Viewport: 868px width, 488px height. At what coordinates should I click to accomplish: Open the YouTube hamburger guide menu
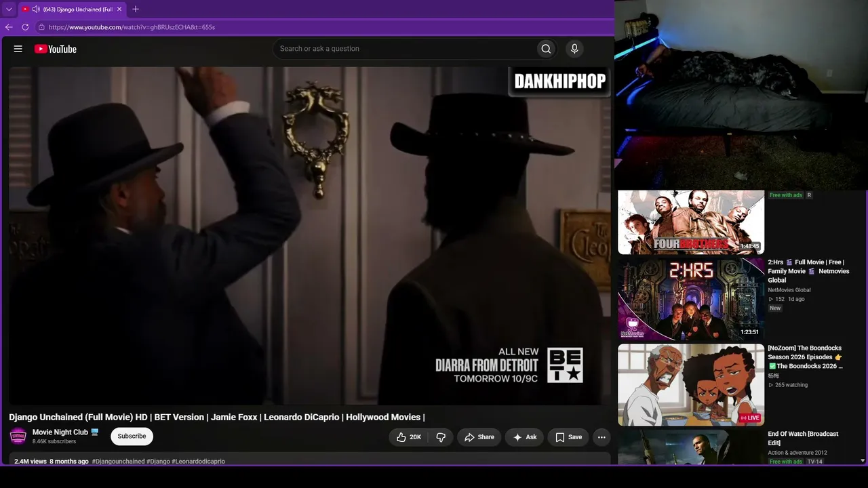(x=18, y=49)
